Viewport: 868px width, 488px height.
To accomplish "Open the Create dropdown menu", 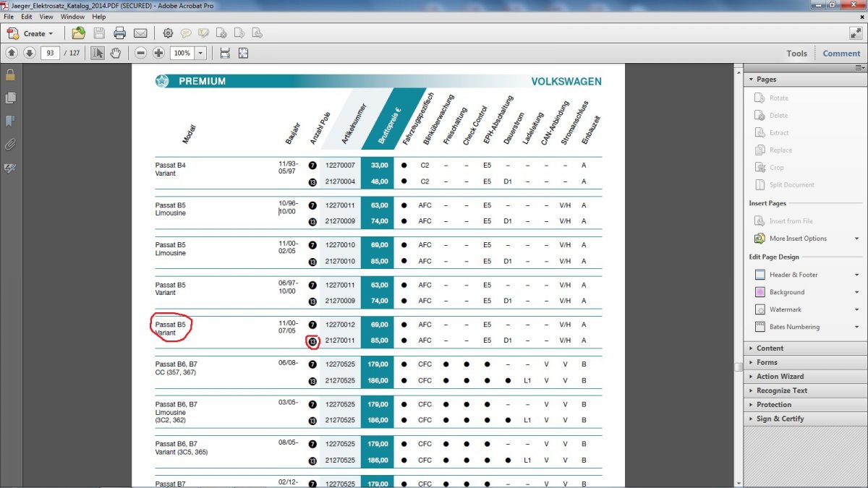I will pos(30,33).
